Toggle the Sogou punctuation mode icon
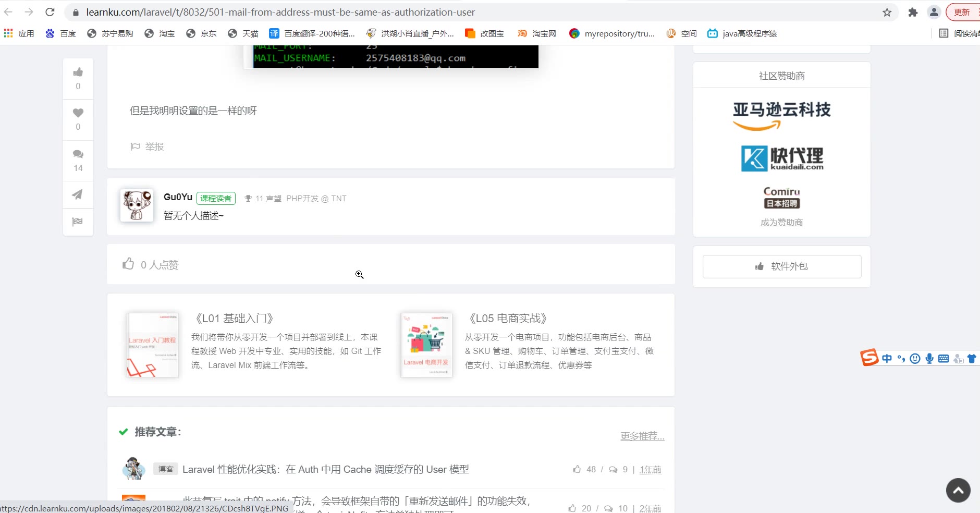 901,358
